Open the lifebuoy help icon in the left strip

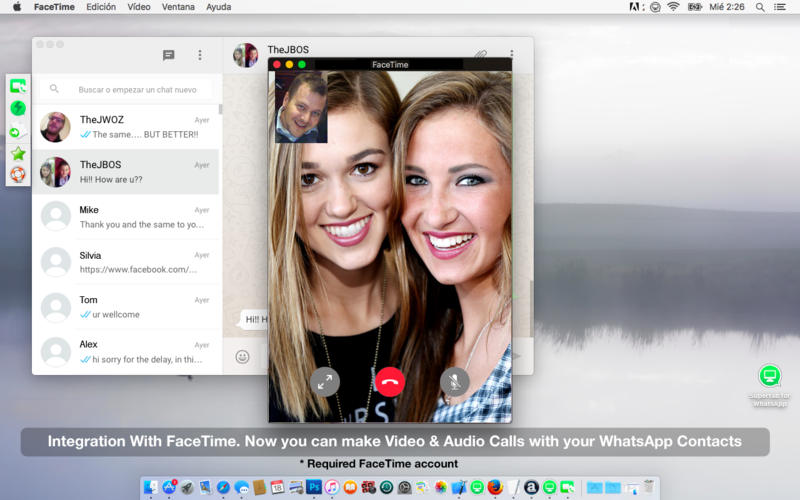coord(18,174)
